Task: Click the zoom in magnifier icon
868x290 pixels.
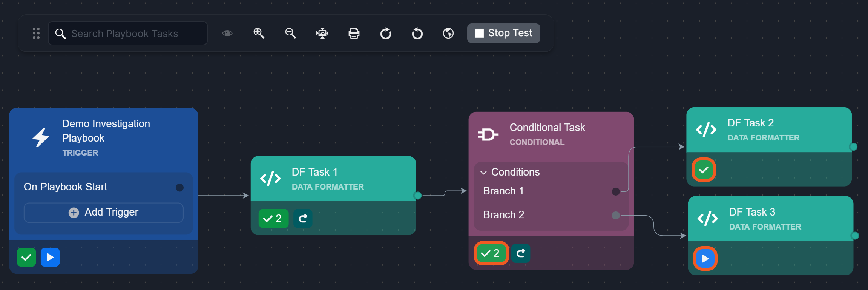Action: pos(259,33)
